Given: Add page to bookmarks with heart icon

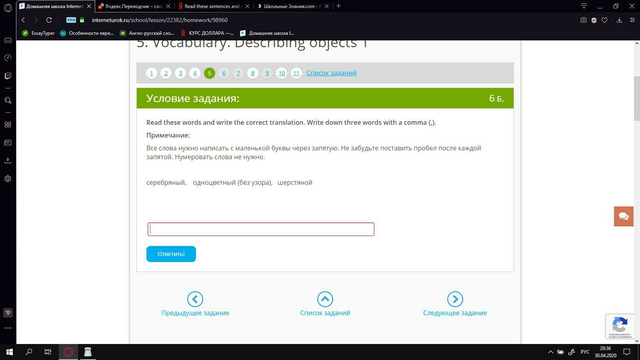Looking at the screenshot, I should pos(604,20).
